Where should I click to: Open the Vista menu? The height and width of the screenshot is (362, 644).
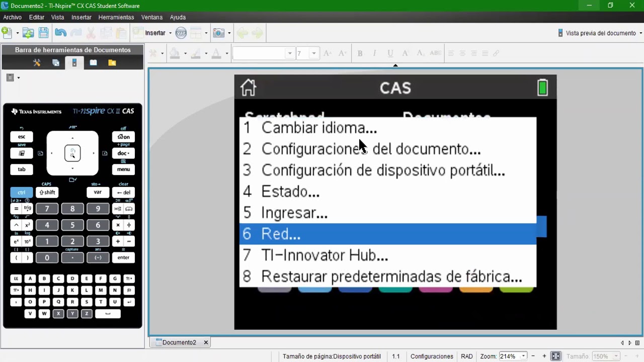pos(58,17)
